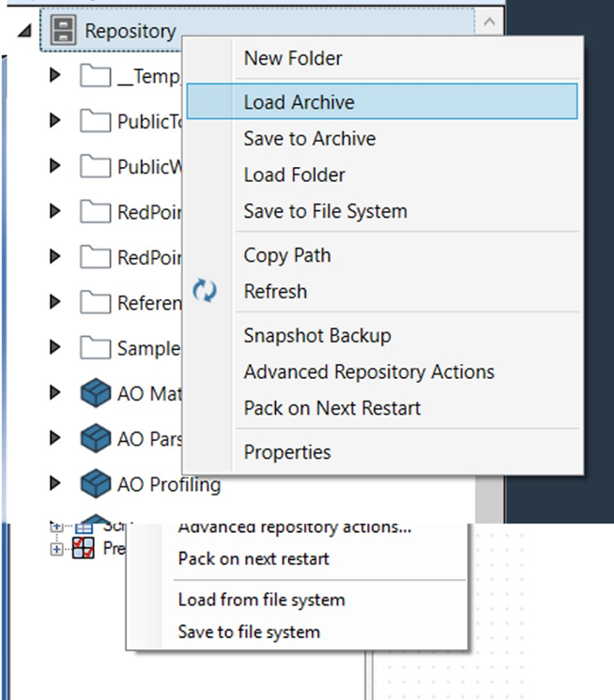Open Snapshot Backup option

click(x=317, y=336)
